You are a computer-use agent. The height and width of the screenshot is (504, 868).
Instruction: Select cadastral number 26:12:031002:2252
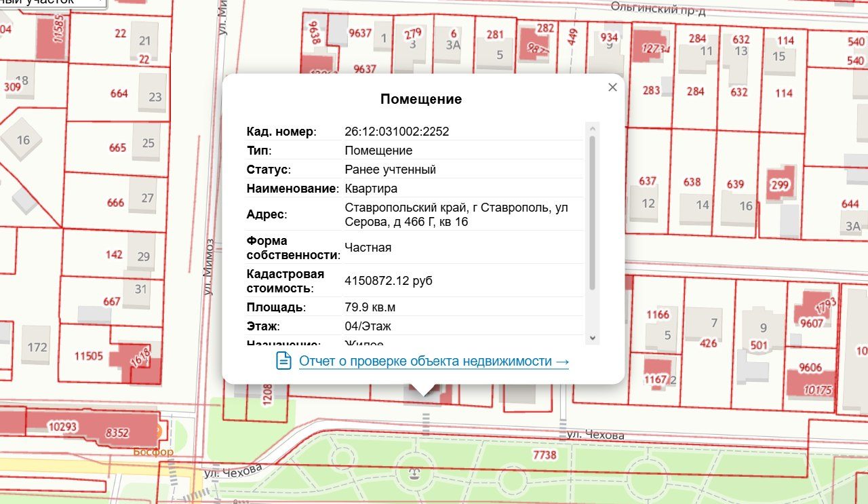click(397, 132)
